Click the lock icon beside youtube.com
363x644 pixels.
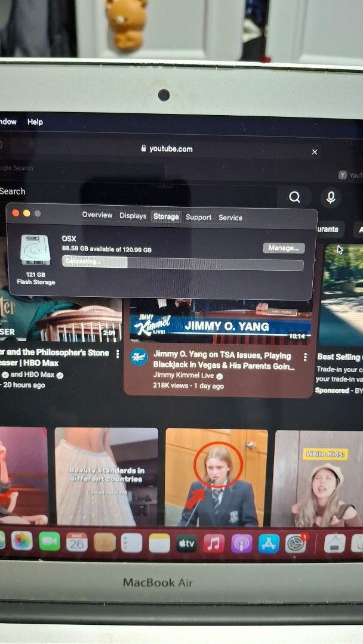(143, 148)
